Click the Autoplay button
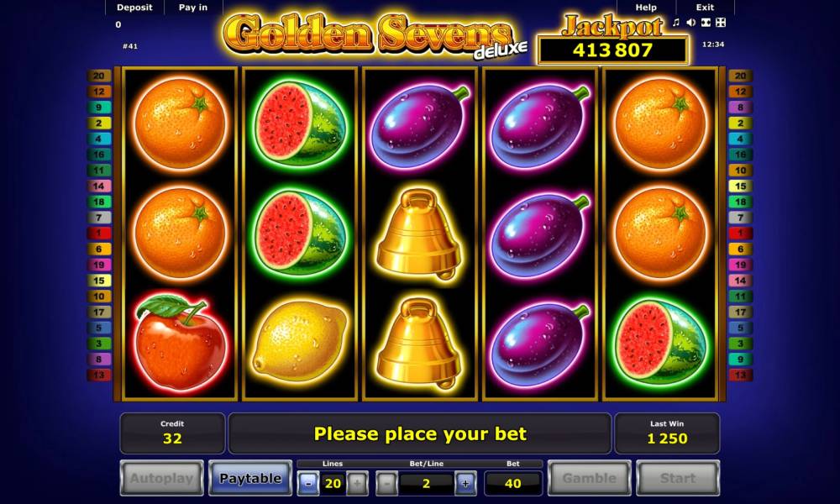This screenshot has height=504, width=840. [162, 478]
